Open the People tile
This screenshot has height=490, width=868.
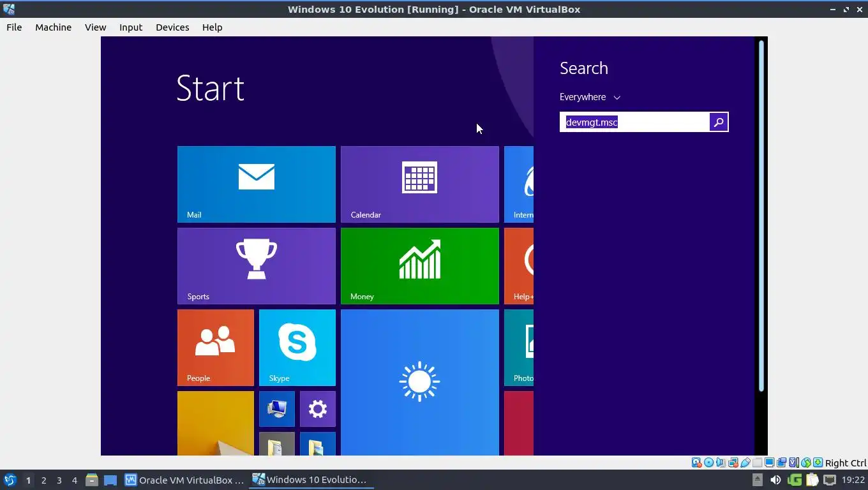coord(215,348)
